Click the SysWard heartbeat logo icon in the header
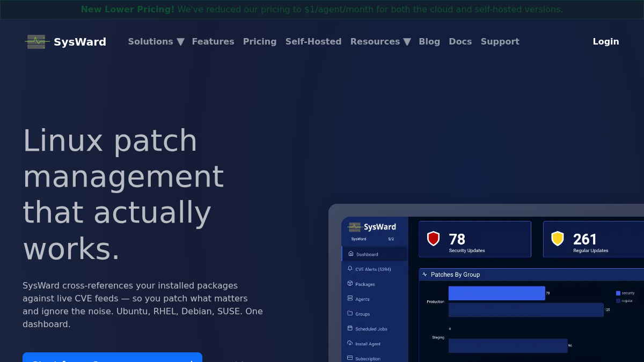 tap(37, 41)
